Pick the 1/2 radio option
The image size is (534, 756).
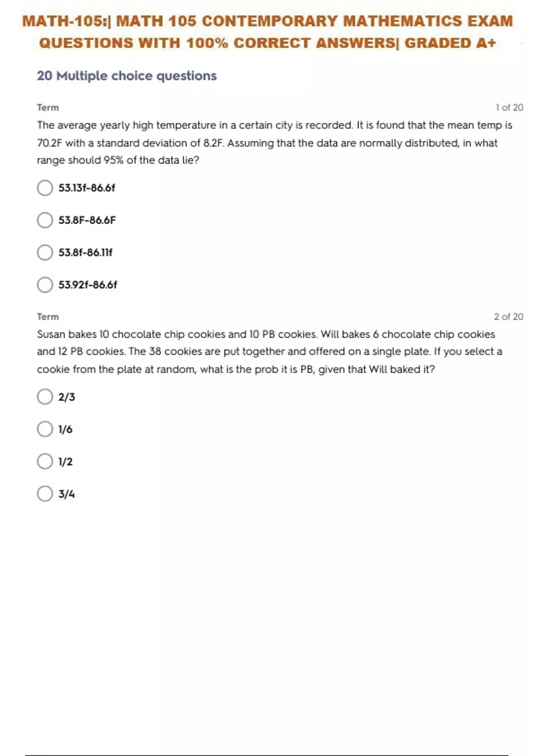point(45,462)
